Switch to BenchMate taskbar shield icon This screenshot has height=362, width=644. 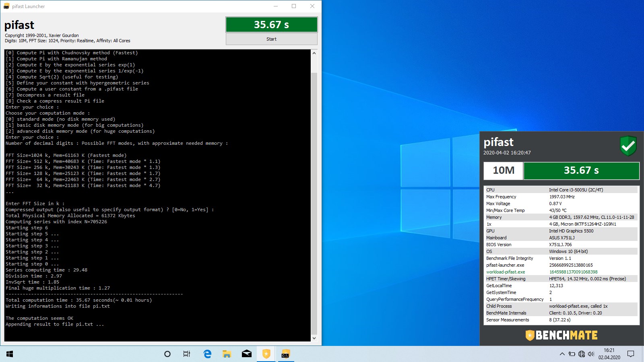tap(266, 354)
